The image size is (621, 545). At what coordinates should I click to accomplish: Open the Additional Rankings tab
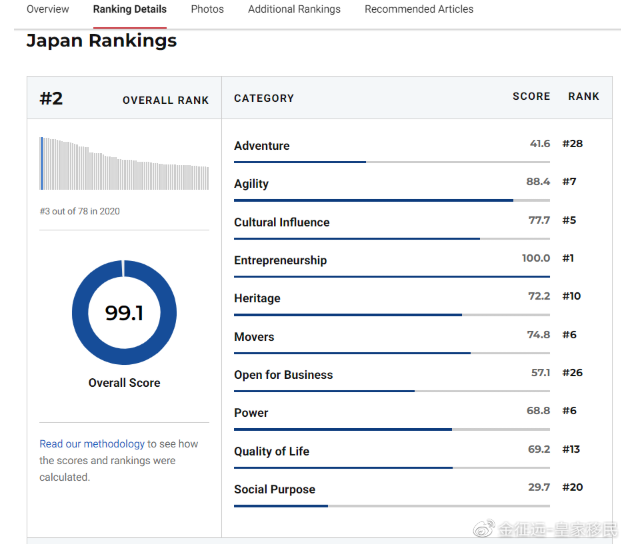294,9
